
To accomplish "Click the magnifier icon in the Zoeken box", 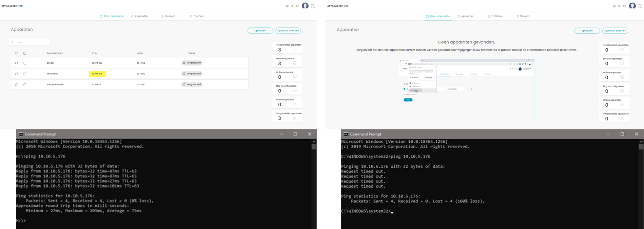I will [x=13, y=42].
